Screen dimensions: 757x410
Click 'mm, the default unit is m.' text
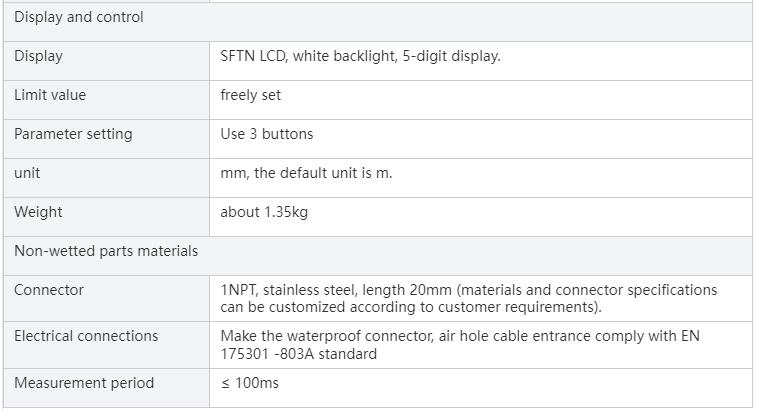click(306, 173)
